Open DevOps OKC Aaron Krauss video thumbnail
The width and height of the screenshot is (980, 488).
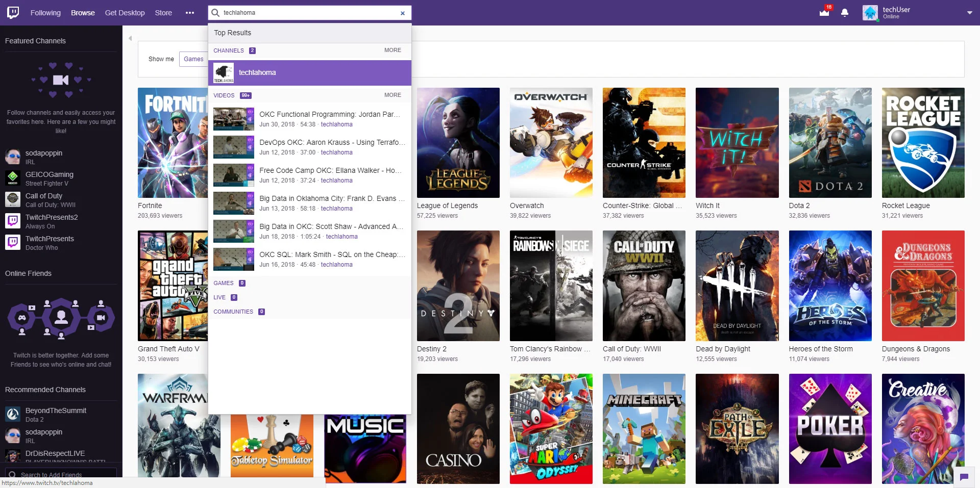pyautogui.click(x=234, y=147)
